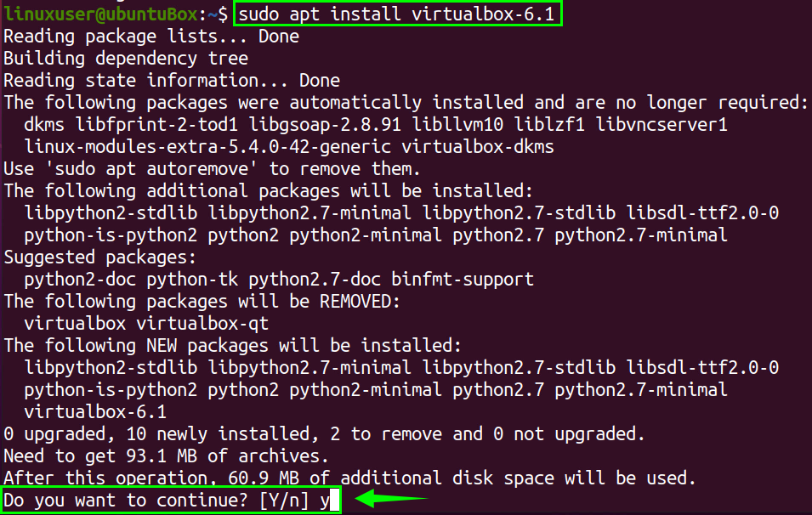Click the 'dkms' package name

(44, 125)
